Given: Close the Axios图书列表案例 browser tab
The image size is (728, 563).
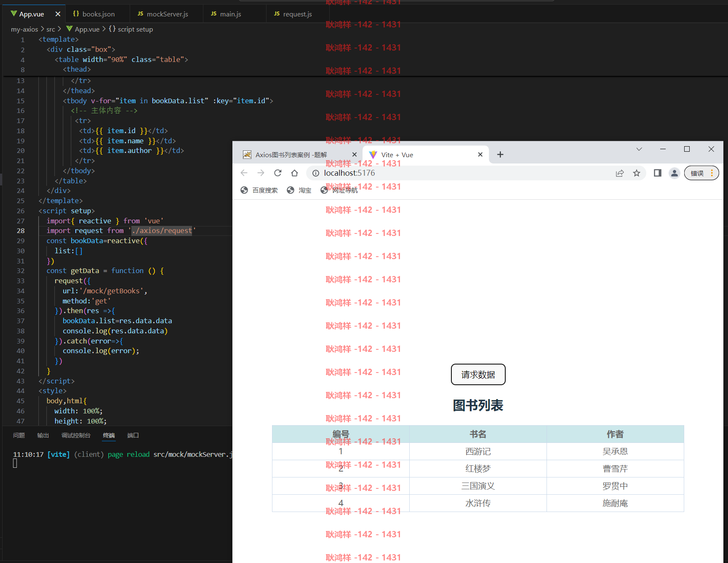Looking at the screenshot, I should (355, 155).
